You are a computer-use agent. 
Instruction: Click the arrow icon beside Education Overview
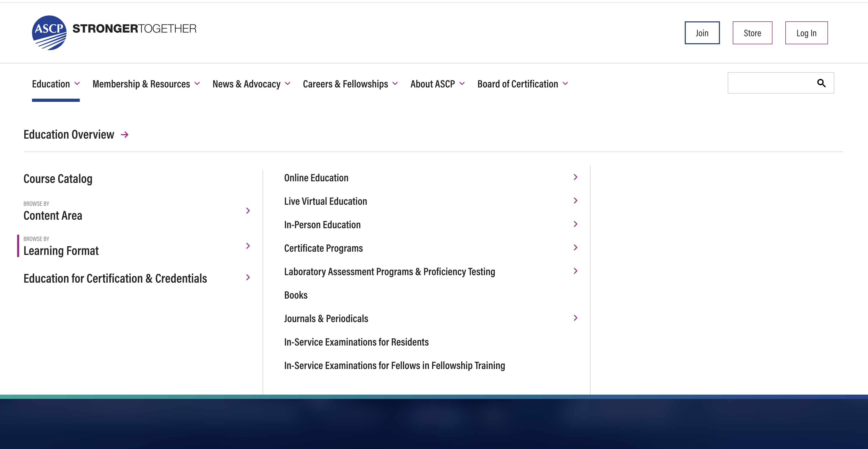[x=125, y=135]
